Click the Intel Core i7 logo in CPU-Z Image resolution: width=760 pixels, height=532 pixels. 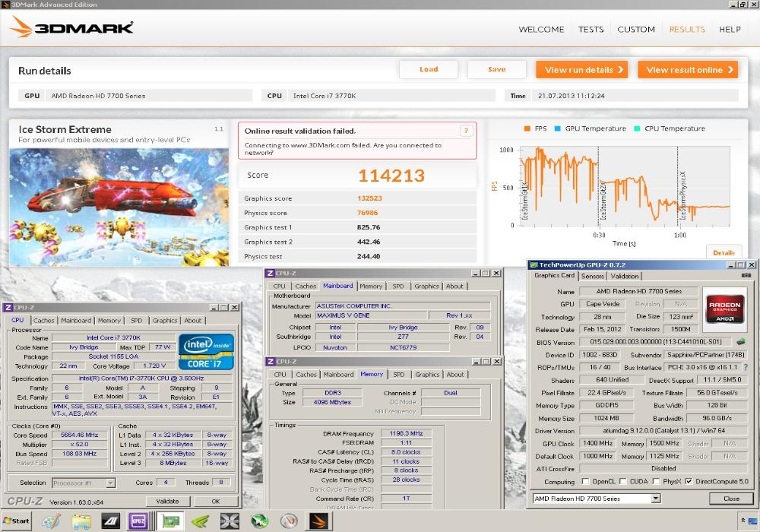[x=207, y=352]
